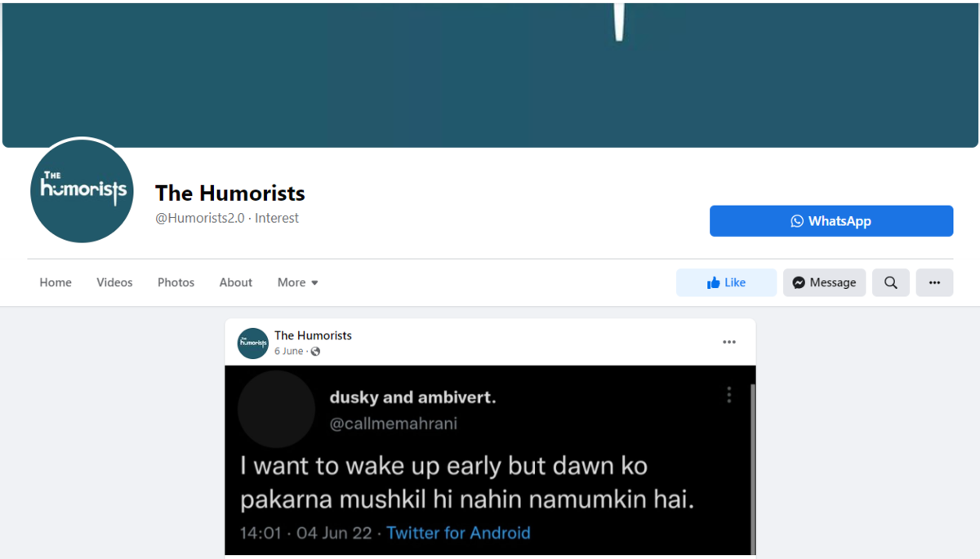This screenshot has width=980, height=559.
Task: Click the small page avatar on the post
Action: click(x=253, y=343)
